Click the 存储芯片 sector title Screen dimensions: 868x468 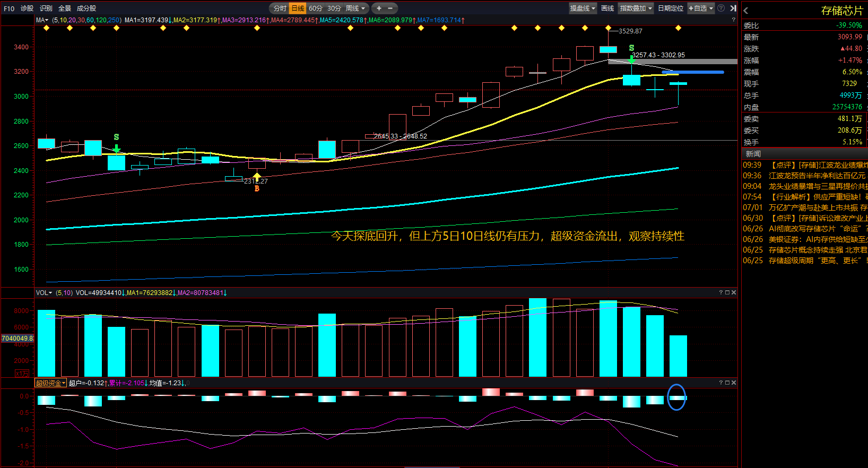pyautogui.click(x=842, y=11)
